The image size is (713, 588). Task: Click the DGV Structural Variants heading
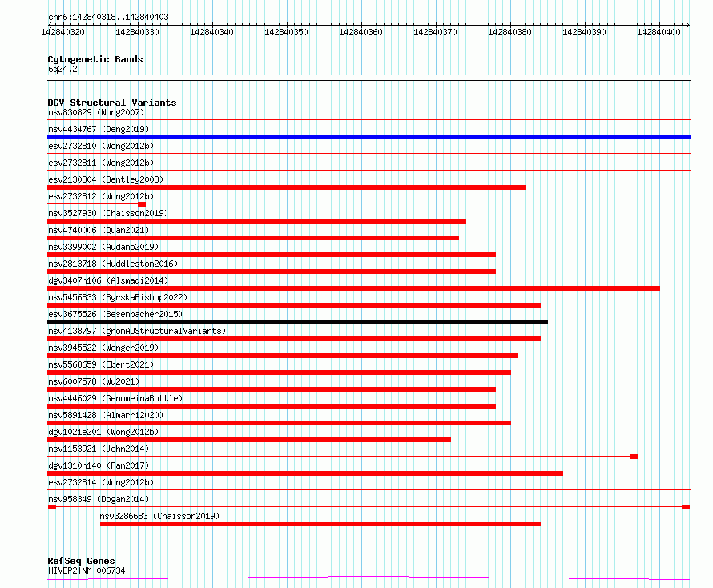click(112, 103)
